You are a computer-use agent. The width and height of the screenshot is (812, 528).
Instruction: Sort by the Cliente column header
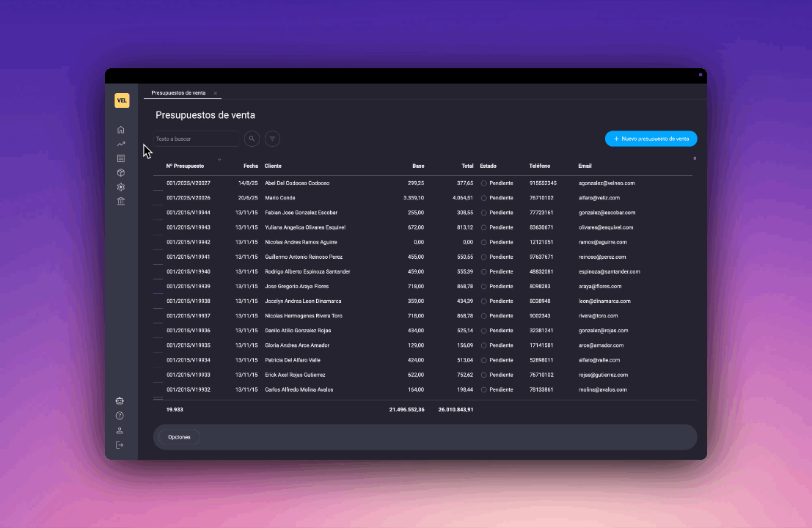click(x=273, y=166)
